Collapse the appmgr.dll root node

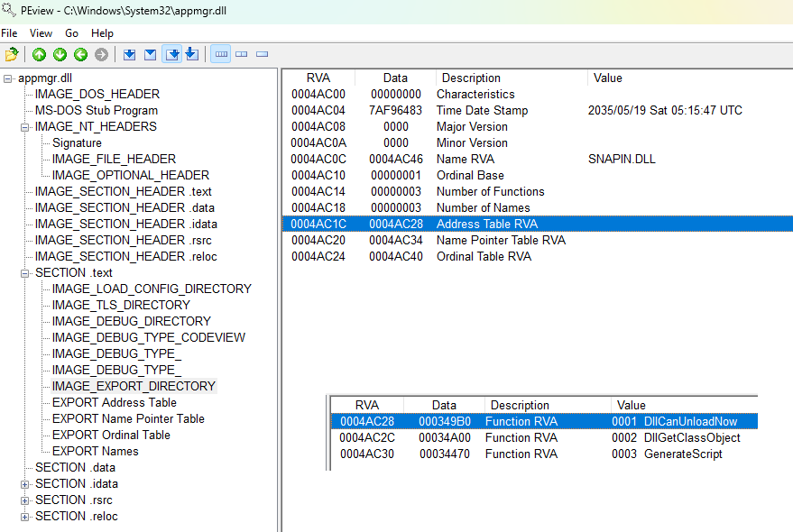[7, 78]
